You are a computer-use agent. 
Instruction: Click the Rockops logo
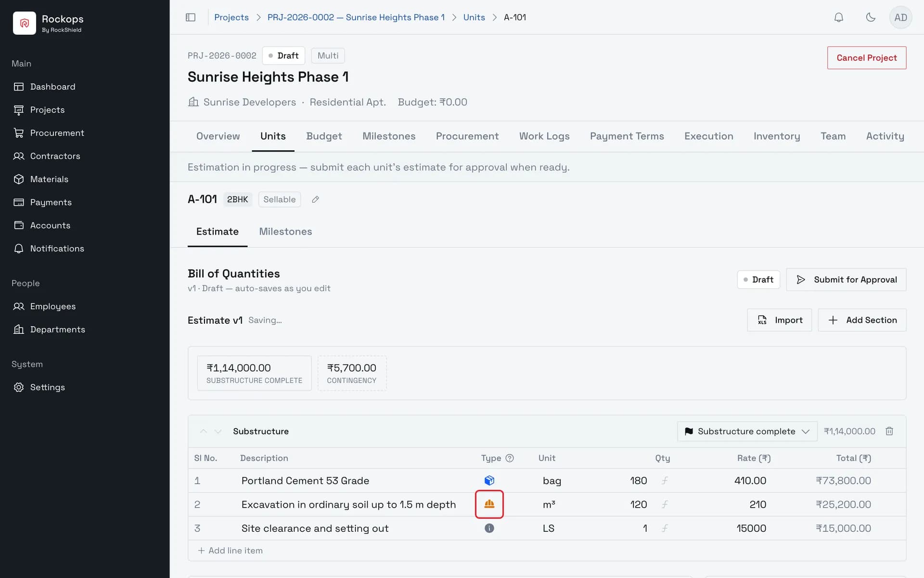pyautogui.click(x=25, y=23)
